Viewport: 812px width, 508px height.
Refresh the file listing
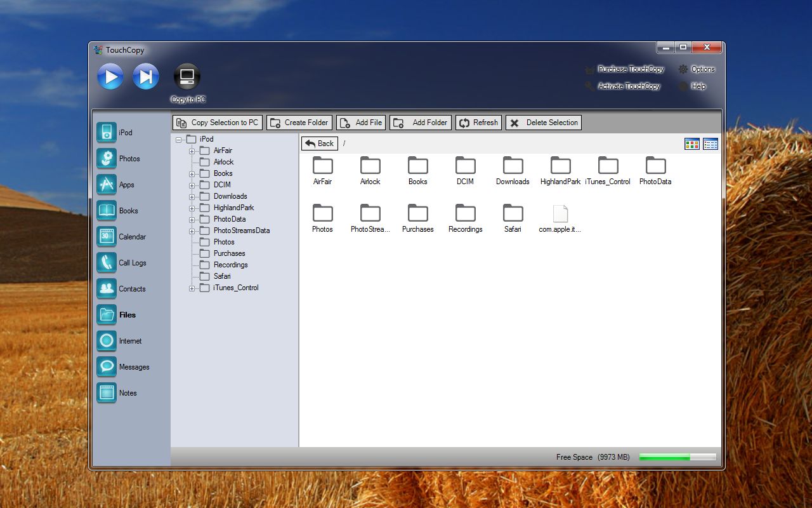(479, 123)
